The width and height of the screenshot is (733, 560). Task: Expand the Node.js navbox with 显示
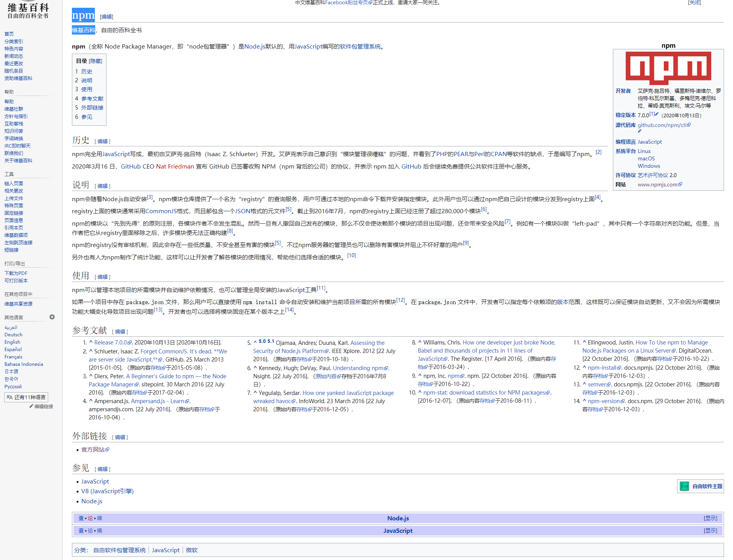711,518
